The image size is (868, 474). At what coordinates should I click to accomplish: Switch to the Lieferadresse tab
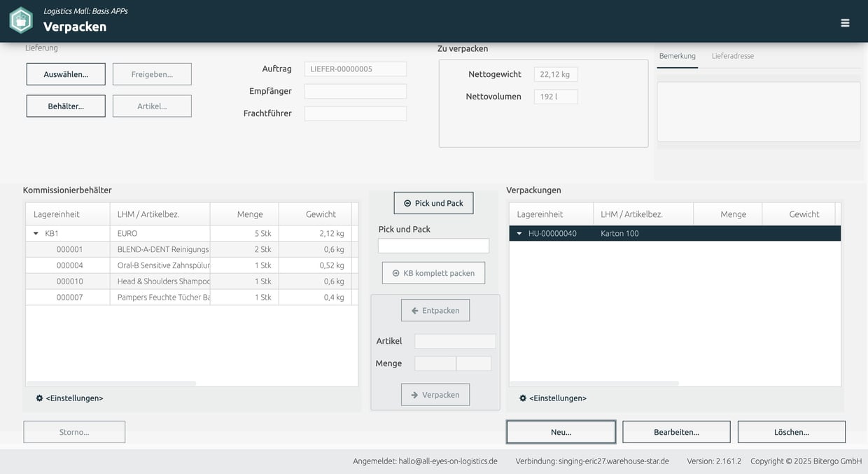733,56
